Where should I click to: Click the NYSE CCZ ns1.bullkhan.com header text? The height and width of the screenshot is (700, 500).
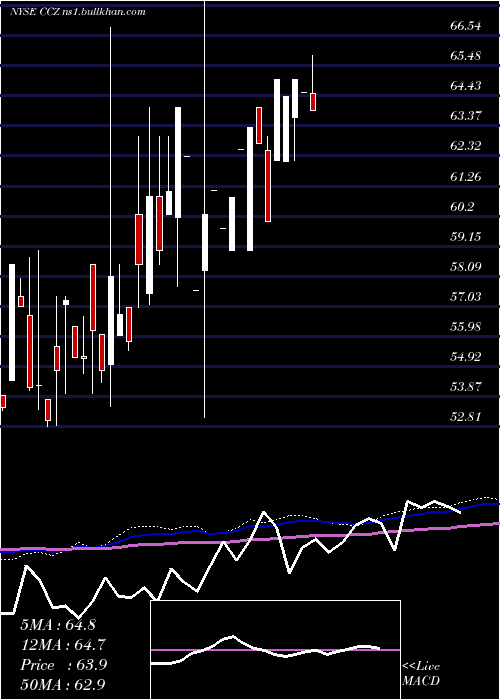click(78, 12)
